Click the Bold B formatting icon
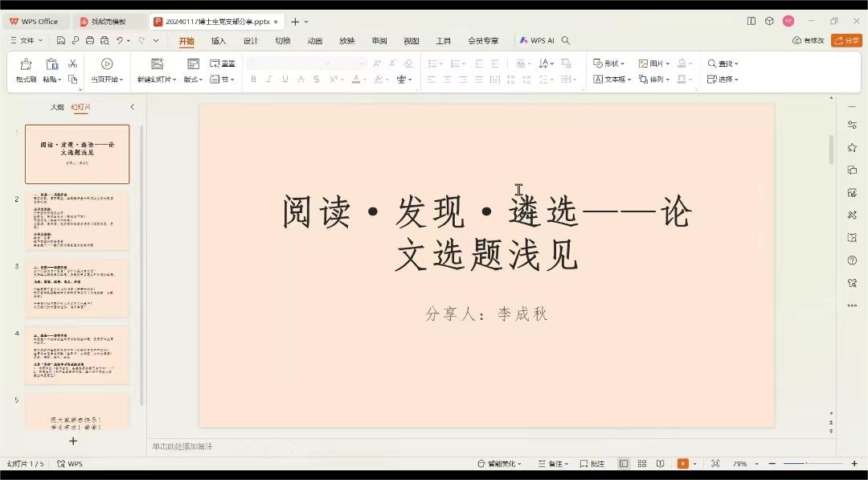The image size is (868, 480). [x=253, y=79]
